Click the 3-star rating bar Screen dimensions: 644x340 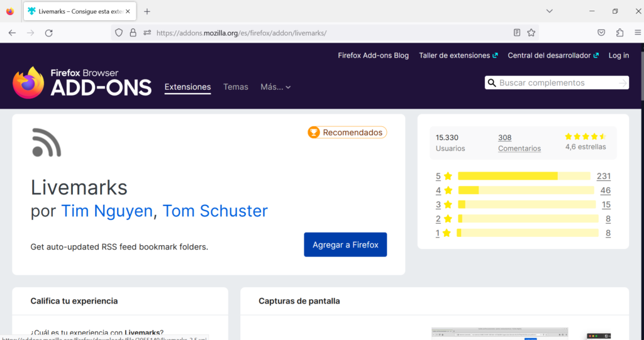pyautogui.click(x=527, y=204)
